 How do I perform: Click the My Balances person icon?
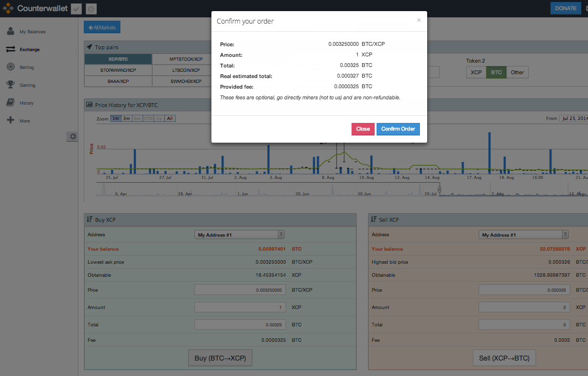pyautogui.click(x=11, y=31)
